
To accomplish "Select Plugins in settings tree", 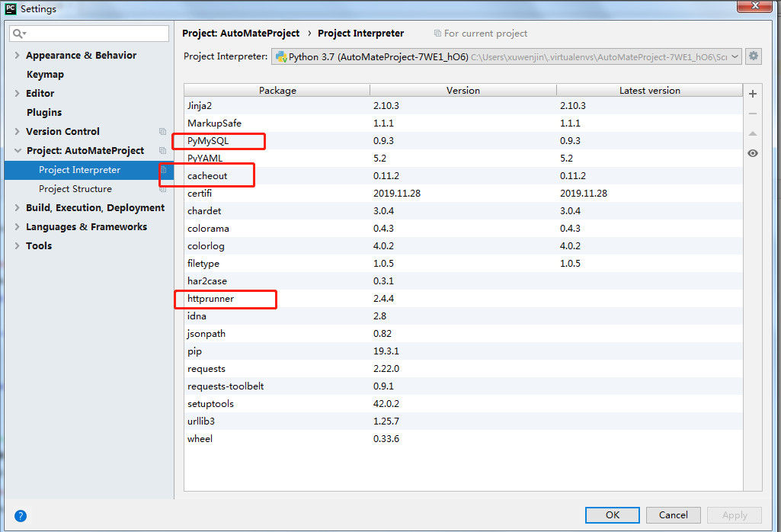I will pos(44,113).
